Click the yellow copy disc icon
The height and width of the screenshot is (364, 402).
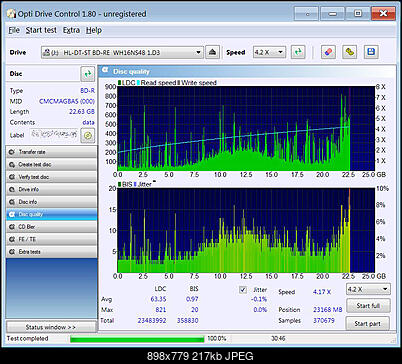(349, 52)
